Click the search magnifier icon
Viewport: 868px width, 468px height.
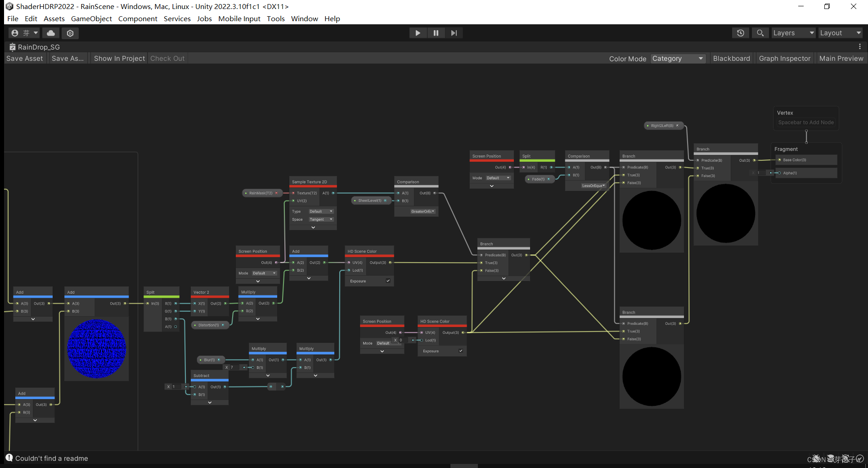[x=760, y=33]
